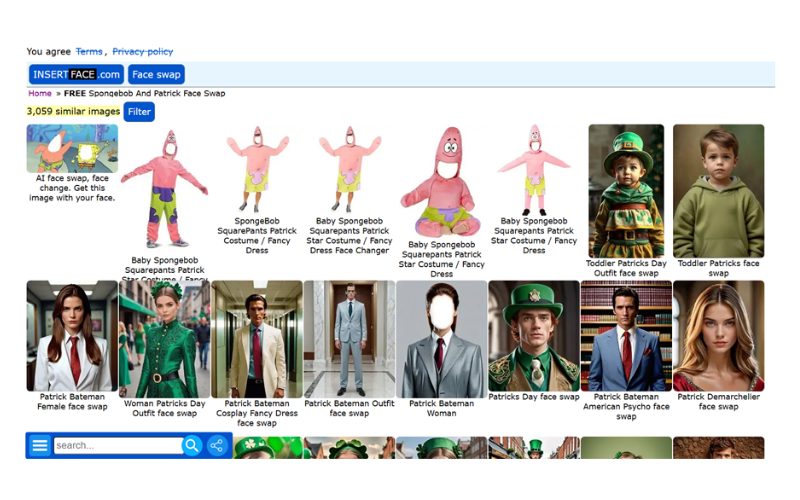Click Patrick Demarchelier face swap caption

pos(718,402)
